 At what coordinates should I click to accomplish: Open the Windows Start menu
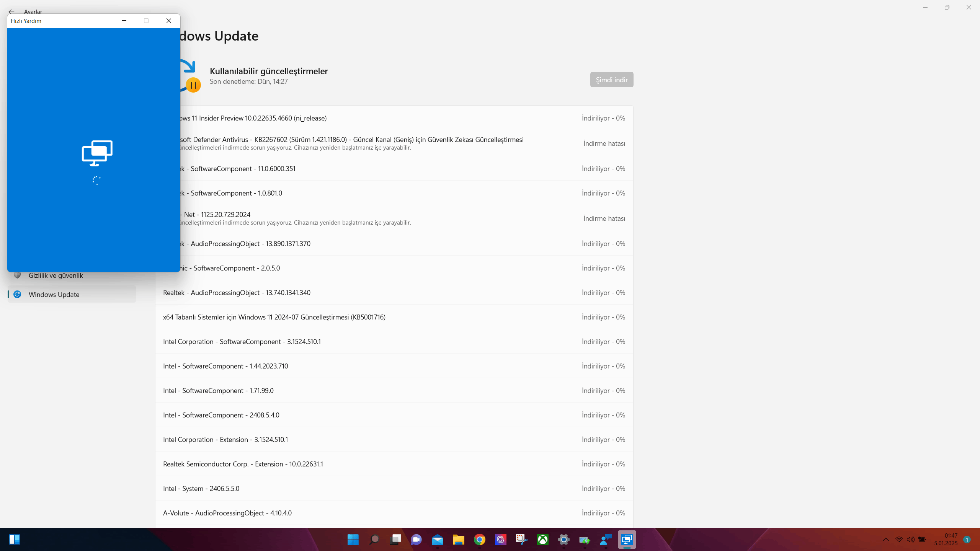click(353, 540)
